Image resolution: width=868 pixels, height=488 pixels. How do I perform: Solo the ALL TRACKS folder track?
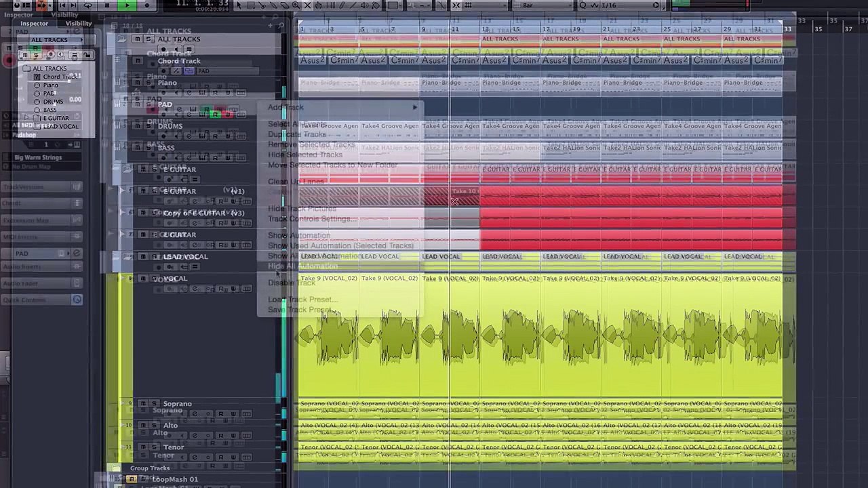point(148,39)
